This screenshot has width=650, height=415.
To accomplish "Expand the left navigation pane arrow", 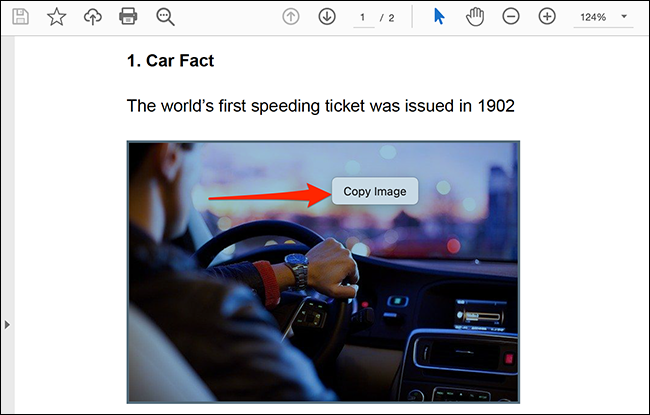I will [7, 325].
